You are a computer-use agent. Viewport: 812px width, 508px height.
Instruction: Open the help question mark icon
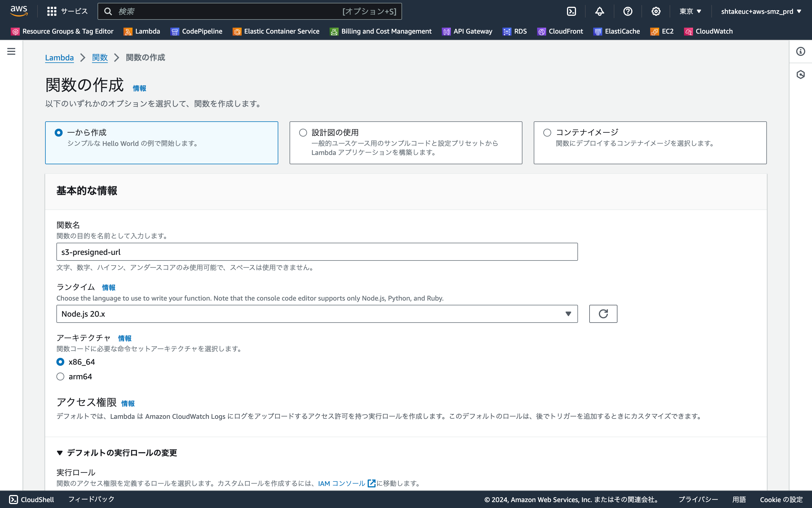pyautogui.click(x=628, y=11)
